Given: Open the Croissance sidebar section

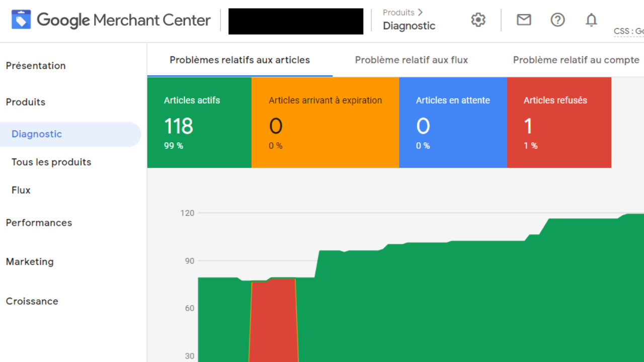Looking at the screenshot, I should point(32,301).
